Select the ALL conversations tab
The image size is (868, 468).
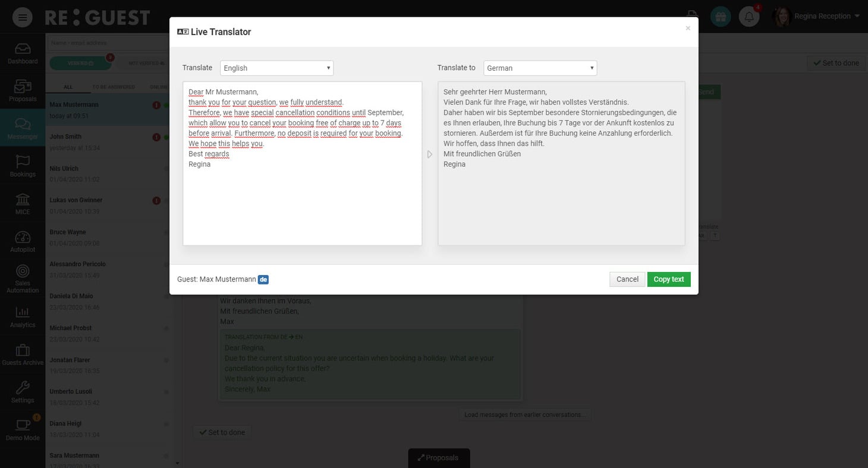[x=68, y=87]
